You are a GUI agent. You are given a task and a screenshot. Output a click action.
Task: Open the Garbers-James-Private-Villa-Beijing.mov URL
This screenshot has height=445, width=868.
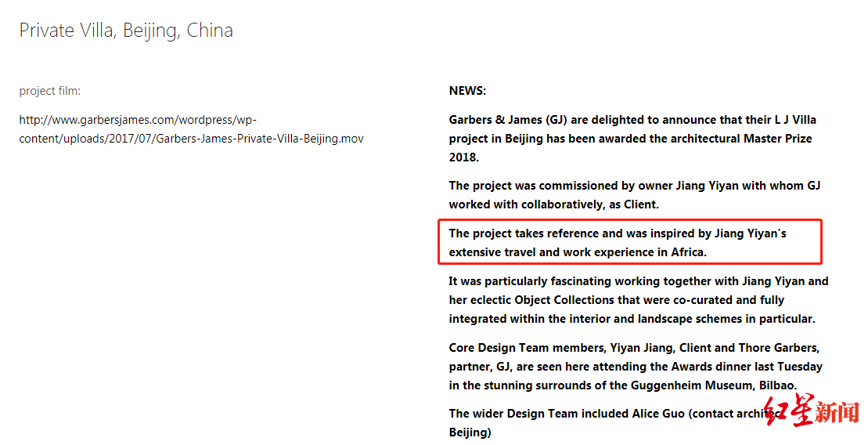pyautogui.click(x=192, y=129)
